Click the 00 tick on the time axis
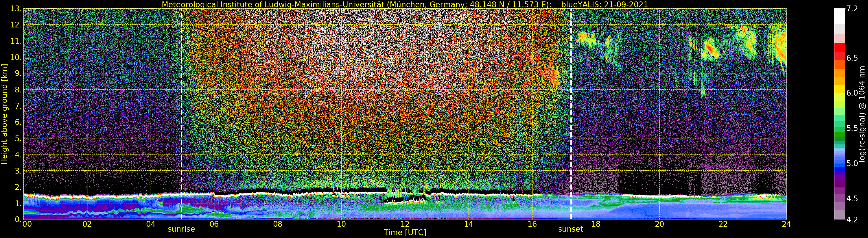The height and width of the screenshot is (238, 868). [x=27, y=224]
